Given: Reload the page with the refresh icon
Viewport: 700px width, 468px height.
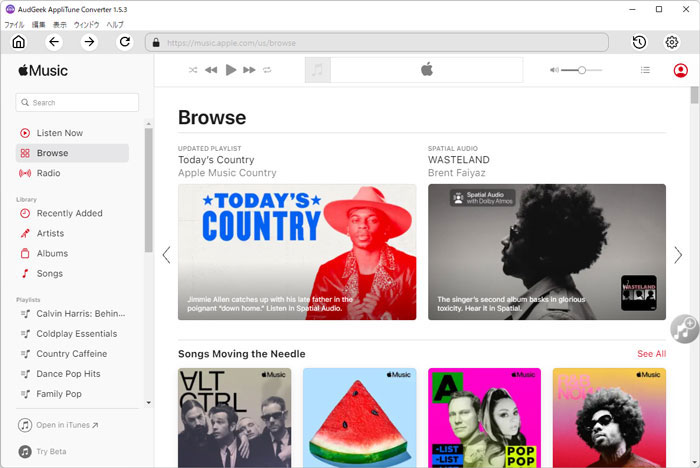Looking at the screenshot, I should coord(125,42).
